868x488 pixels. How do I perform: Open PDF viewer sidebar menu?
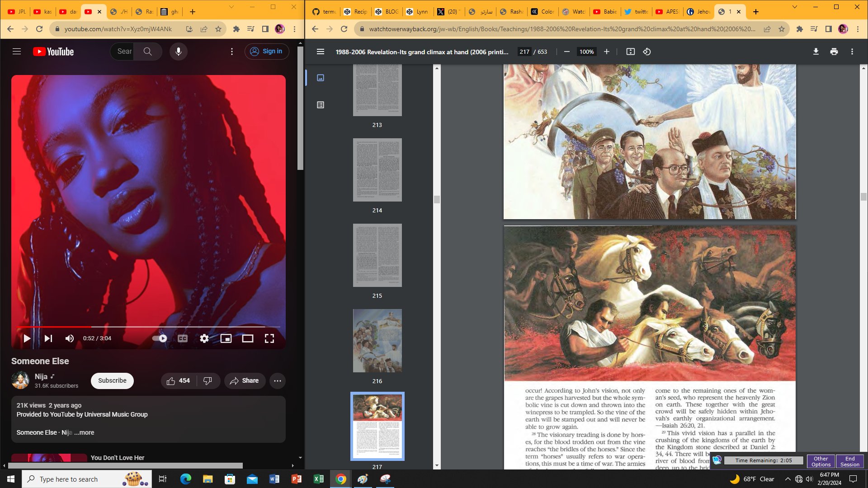[321, 52]
